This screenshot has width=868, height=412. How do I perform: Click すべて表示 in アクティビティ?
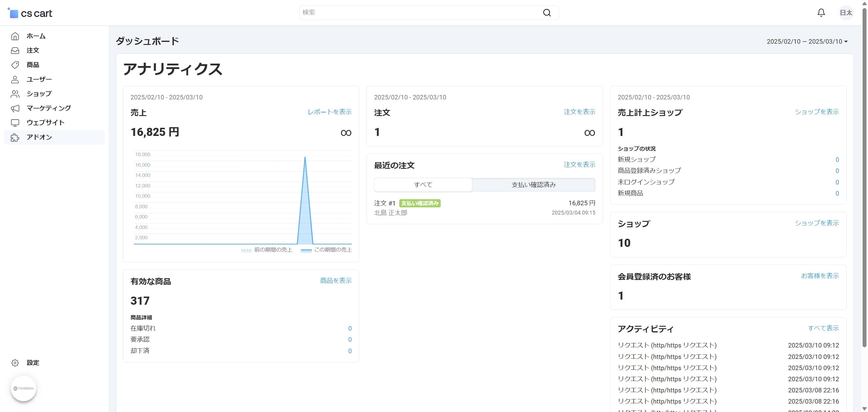[823, 328]
